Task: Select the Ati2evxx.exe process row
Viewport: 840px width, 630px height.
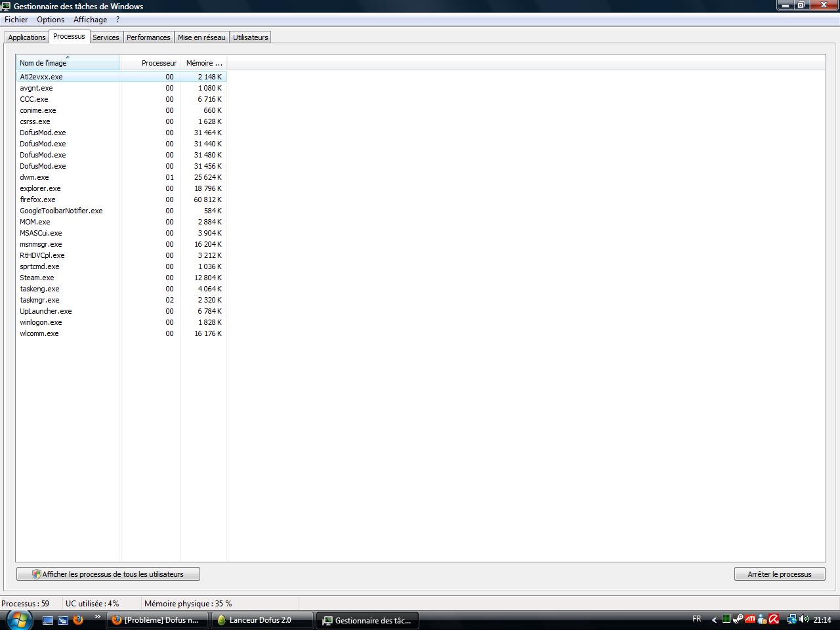Action: click(x=121, y=77)
